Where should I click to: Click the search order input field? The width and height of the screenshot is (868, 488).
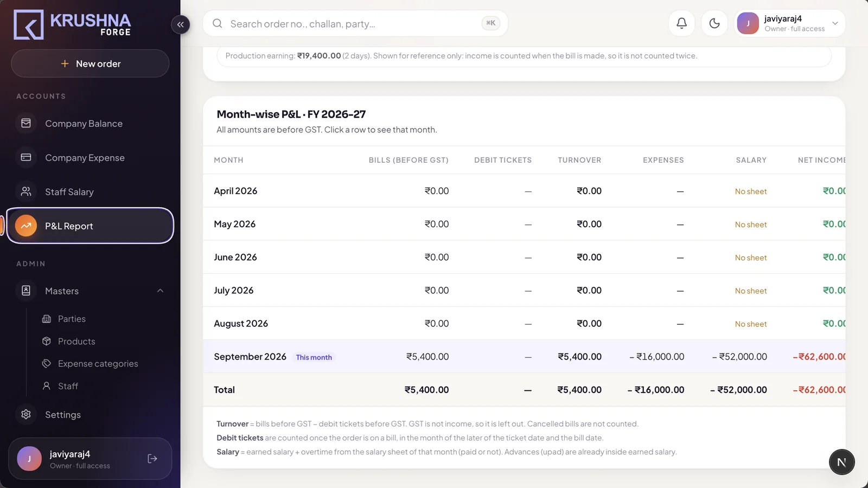(x=355, y=23)
